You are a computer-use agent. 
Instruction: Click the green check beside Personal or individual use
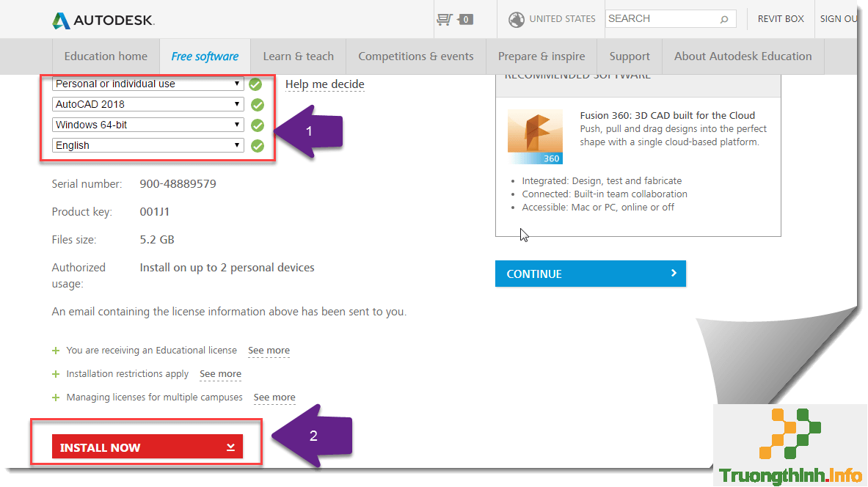(x=255, y=84)
